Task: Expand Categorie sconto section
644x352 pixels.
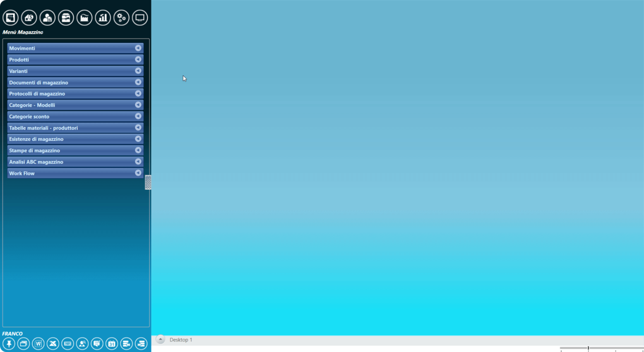Action: tap(75, 116)
